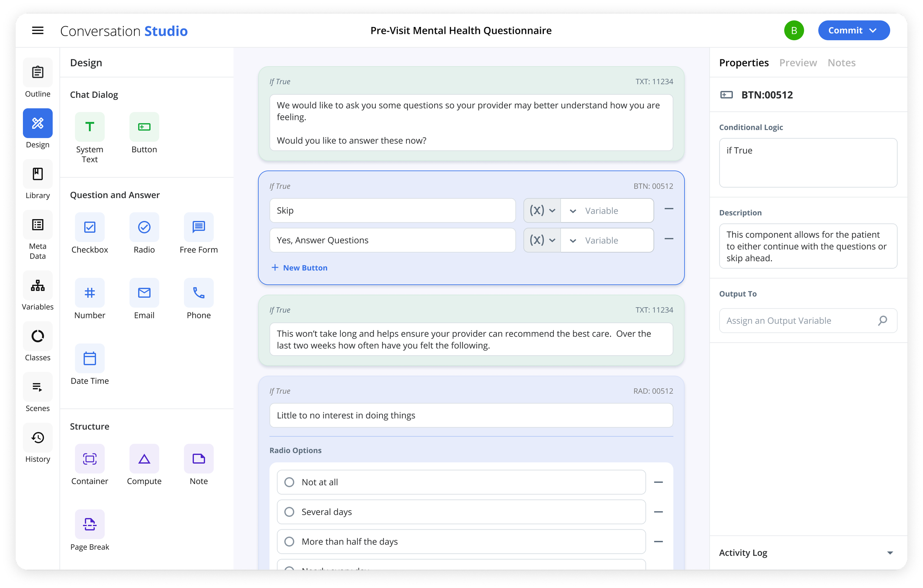Select the 'Not at all' radio option
Screen dimensions: 923x588
(x=289, y=482)
